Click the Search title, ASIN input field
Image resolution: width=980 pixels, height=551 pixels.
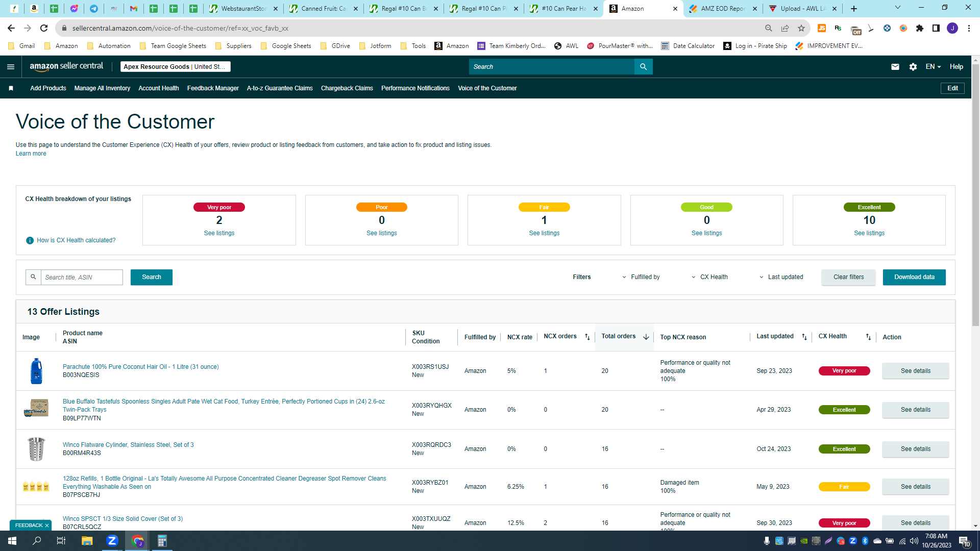82,277
